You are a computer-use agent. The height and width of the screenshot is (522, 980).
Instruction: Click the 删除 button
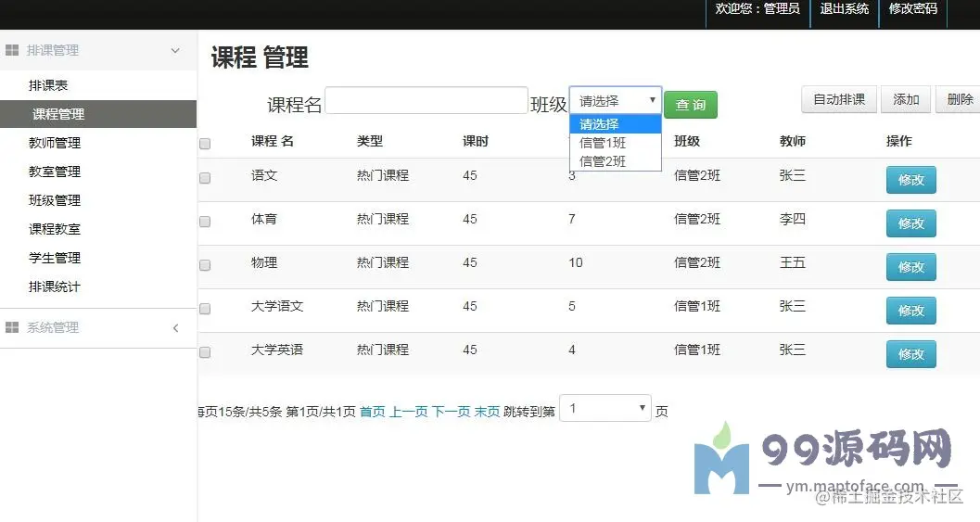pos(960,99)
